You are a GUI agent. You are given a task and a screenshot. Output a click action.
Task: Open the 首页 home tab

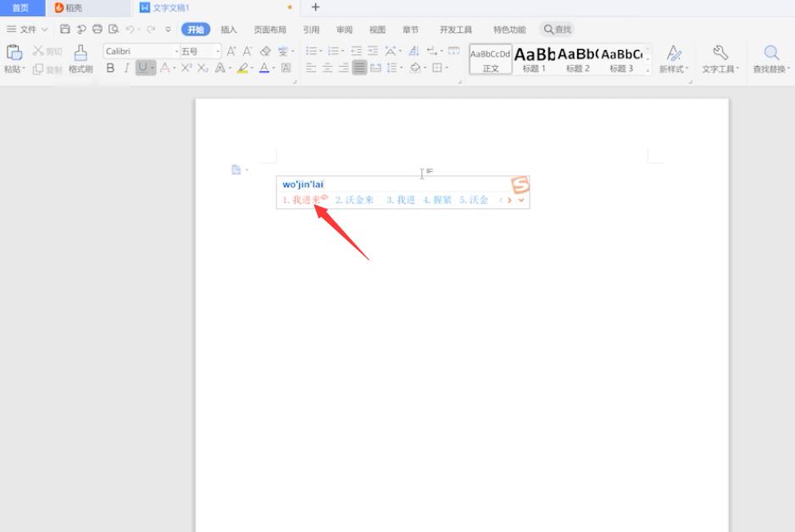click(x=21, y=8)
